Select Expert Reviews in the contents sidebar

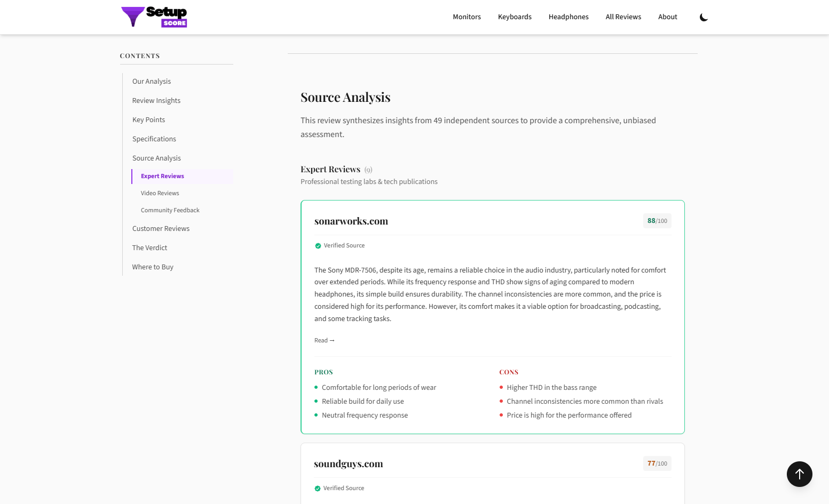162,176
